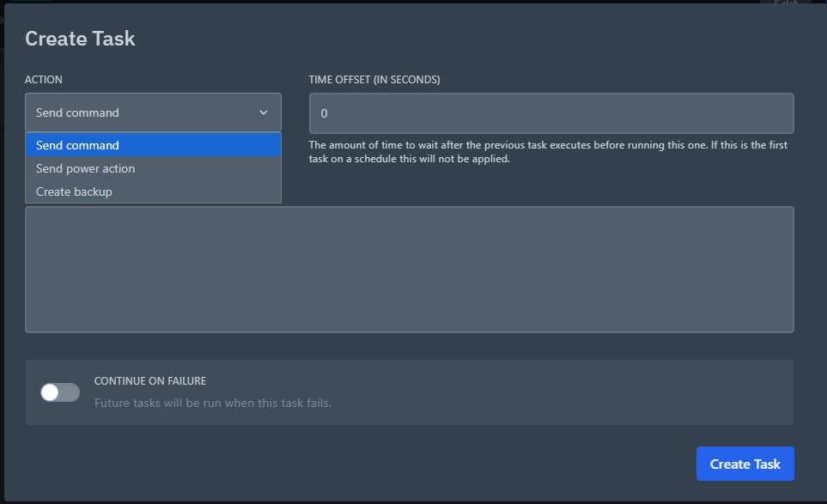Select the highlighted Send command option

[153, 145]
